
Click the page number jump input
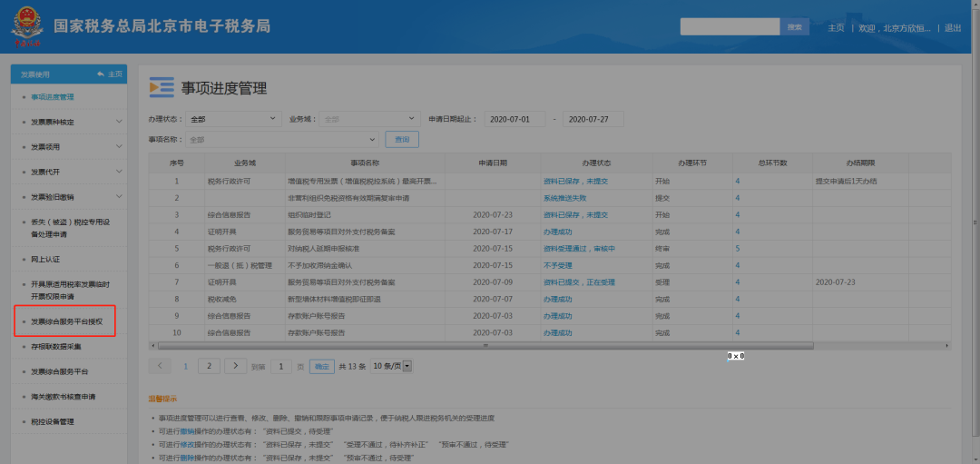281,367
